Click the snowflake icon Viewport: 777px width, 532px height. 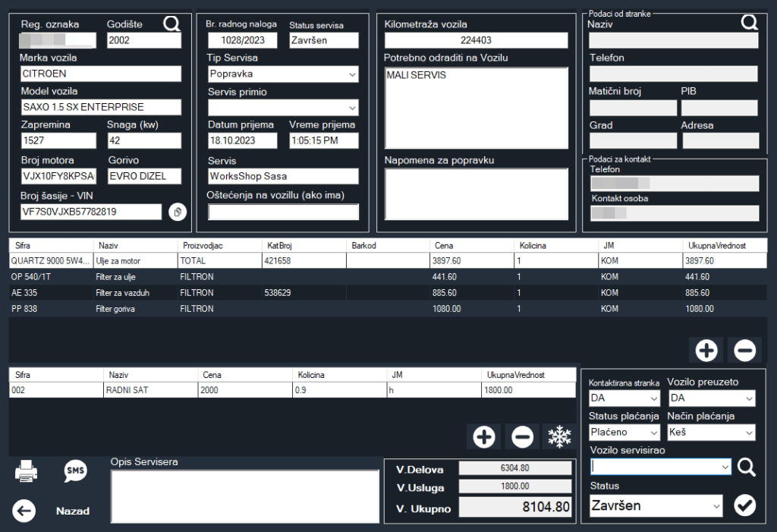click(559, 436)
